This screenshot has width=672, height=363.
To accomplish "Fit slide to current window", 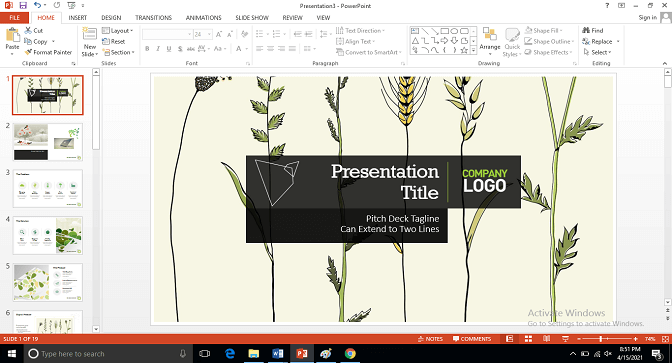I will click(x=665, y=339).
